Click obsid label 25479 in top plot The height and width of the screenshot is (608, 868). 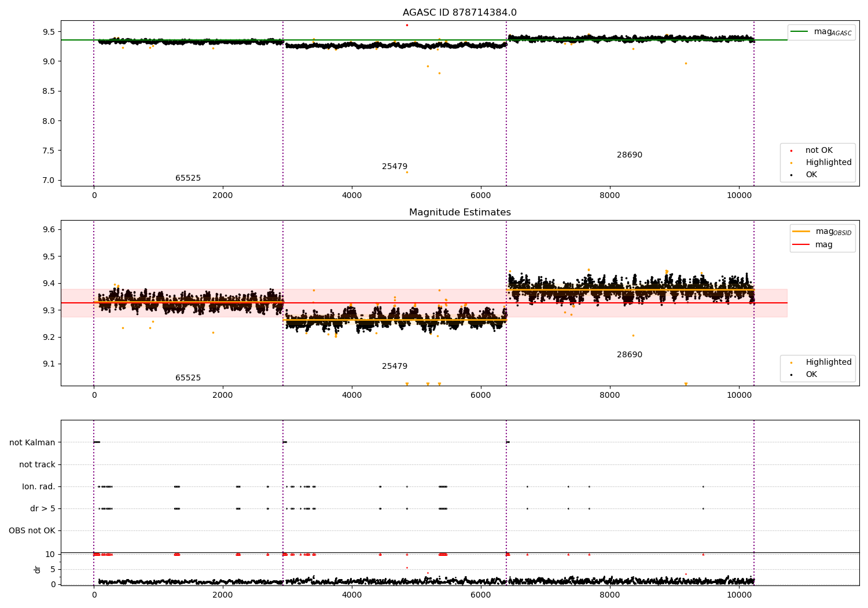pos(395,167)
